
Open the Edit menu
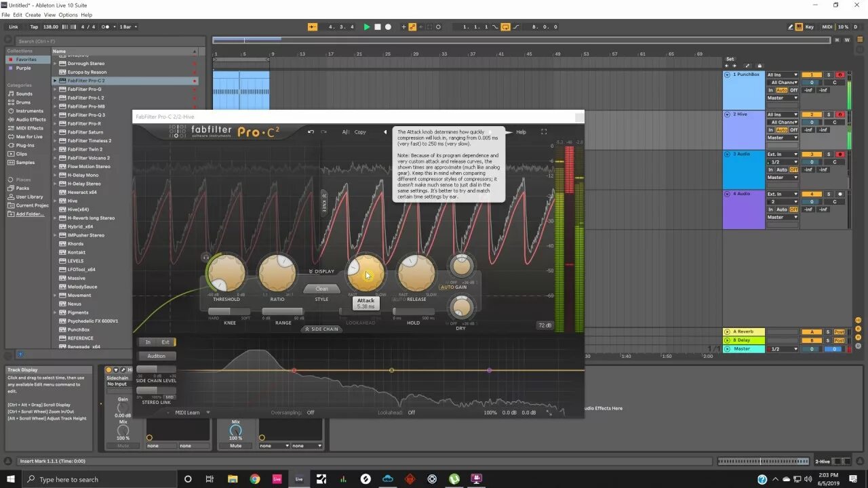(x=18, y=15)
